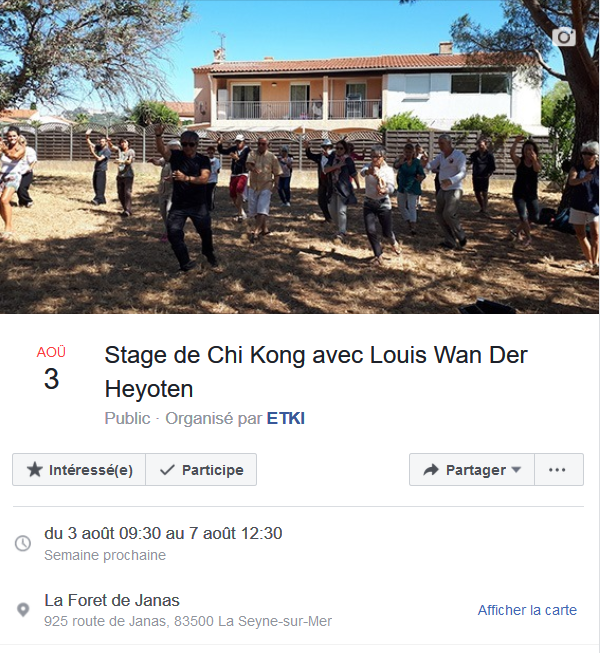Expand the Partager dropdown arrow

[x=516, y=470]
